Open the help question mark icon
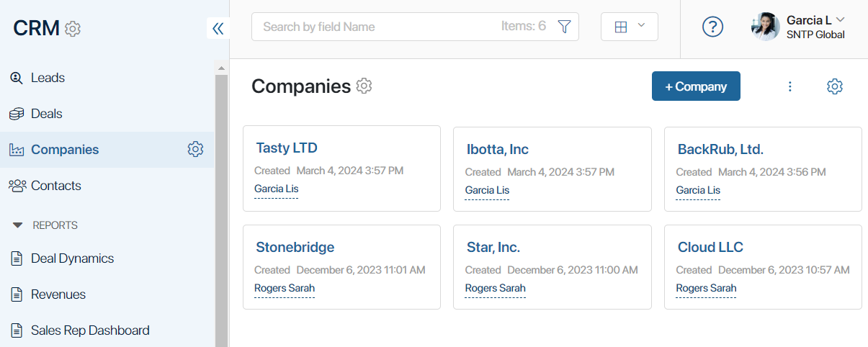 [712, 27]
